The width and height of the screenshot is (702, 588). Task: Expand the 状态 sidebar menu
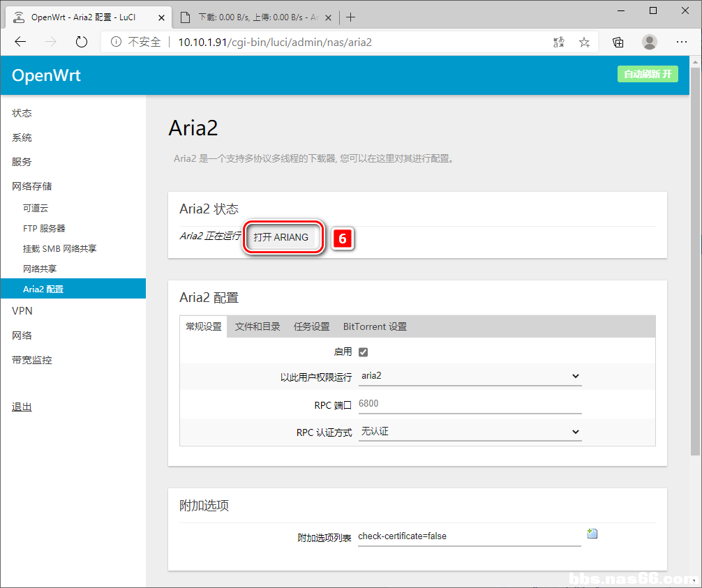22,113
